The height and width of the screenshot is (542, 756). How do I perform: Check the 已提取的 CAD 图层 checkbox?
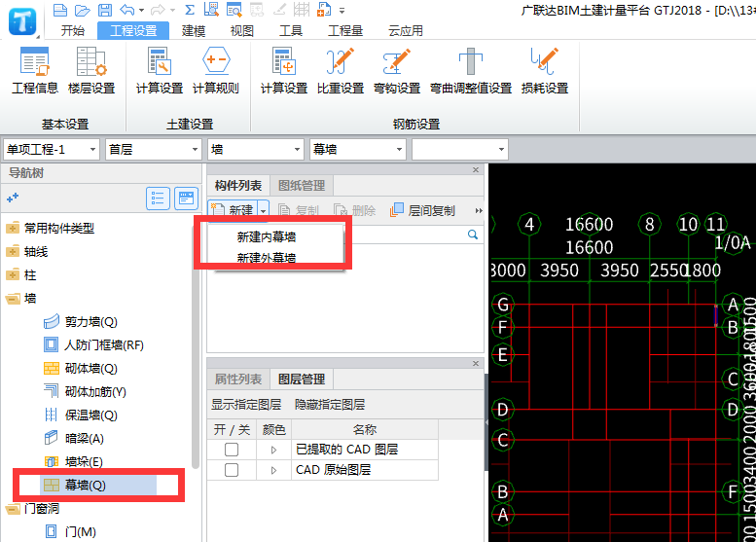pyautogui.click(x=232, y=450)
